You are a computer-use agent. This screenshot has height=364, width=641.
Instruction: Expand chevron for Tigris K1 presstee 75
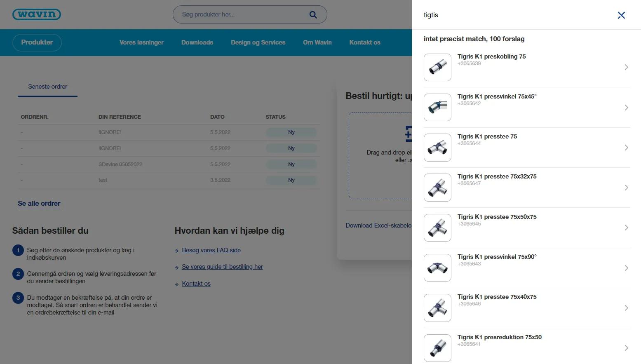[626, 148]
